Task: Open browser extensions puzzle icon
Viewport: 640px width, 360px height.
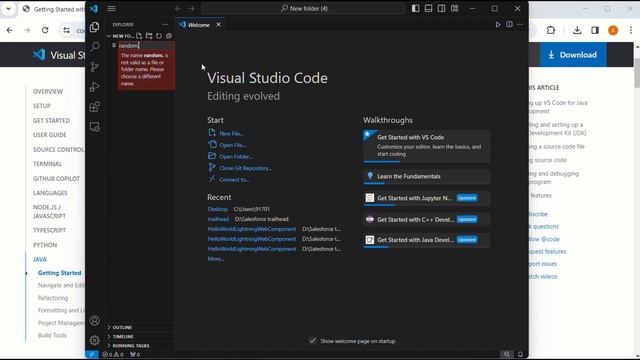Action: 551,30
